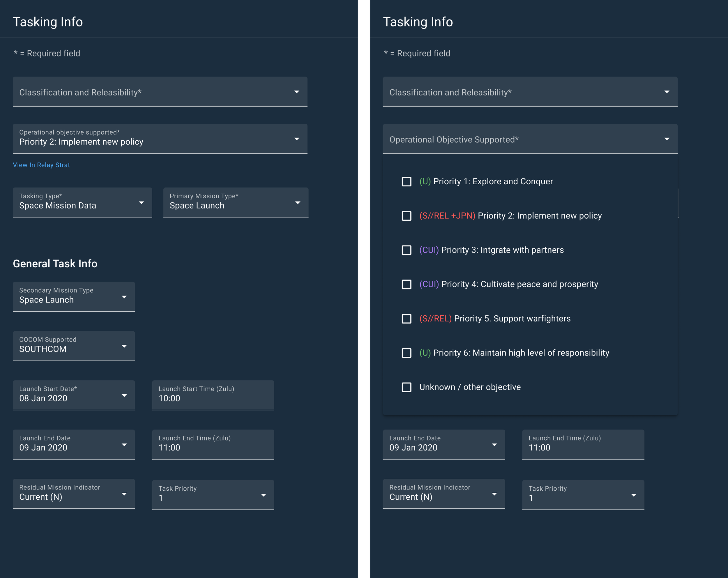This screenshot has height=578, width=728.
Task: Expand Secondary Mission Type dropdown
Action: (74, 297)
